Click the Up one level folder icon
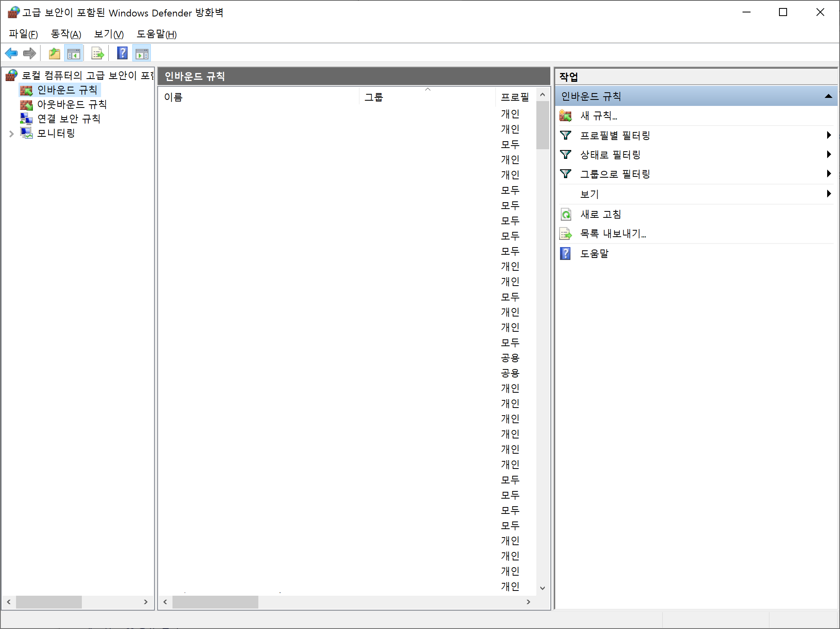The image size is (840, 629). (x=54, y=53)
